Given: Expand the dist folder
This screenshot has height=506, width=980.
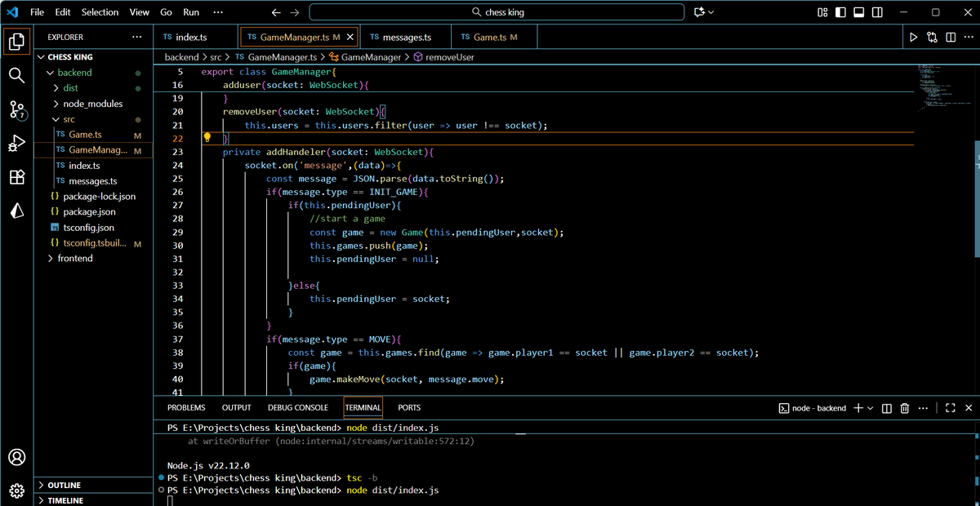Looking at the screenshot, I should click(x=56, y=88).
